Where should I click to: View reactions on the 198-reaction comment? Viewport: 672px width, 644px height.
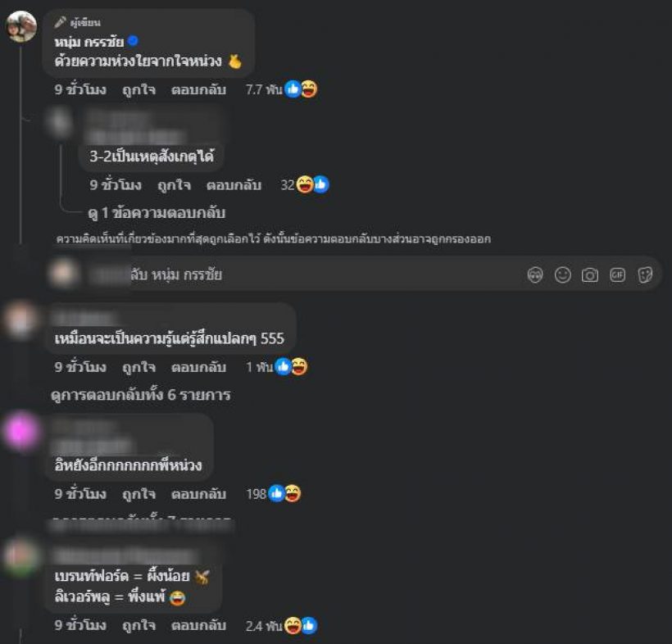[274, 493]
